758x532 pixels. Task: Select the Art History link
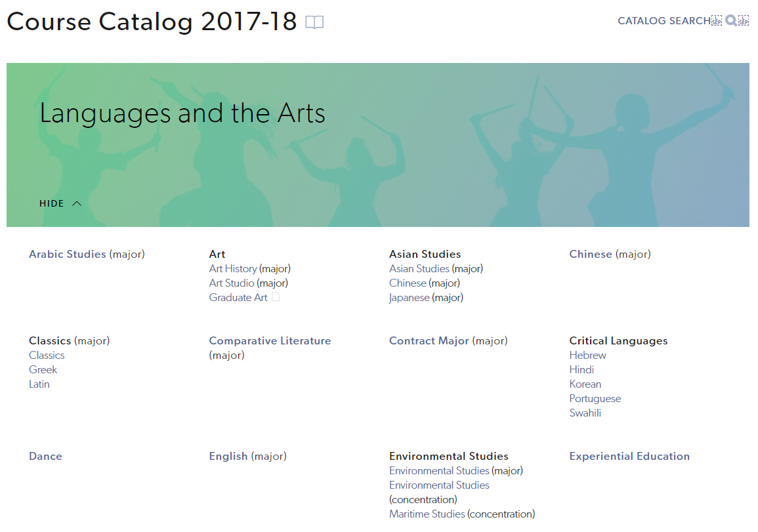coord(232,269)
